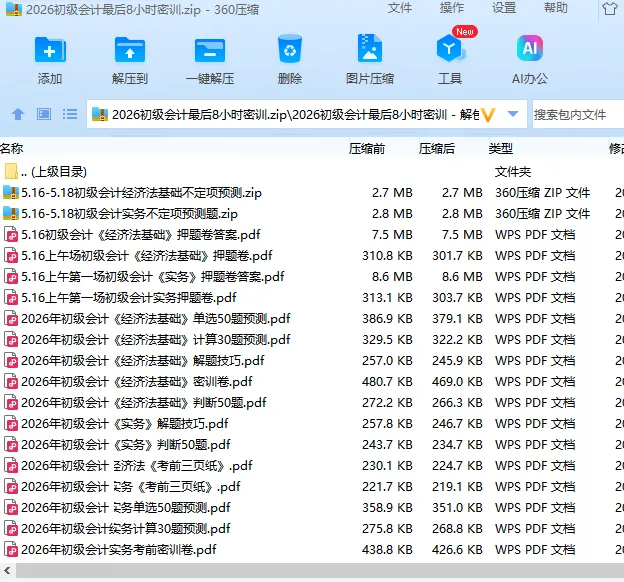
Task: Click the 添加 (Add) toolbar icon
Action: click(50, 50)
